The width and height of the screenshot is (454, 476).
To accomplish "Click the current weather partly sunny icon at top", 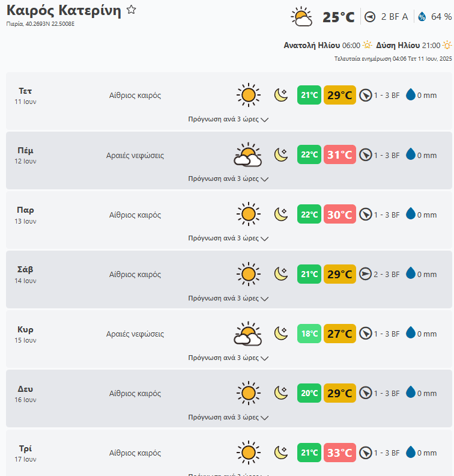I will click(301, 17).
